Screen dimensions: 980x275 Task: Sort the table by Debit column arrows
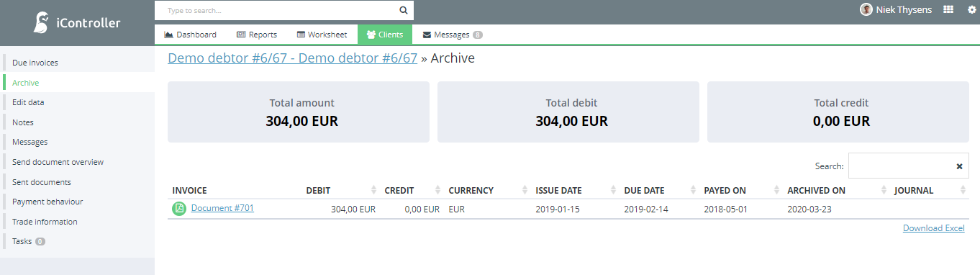(x=373, y=190)
